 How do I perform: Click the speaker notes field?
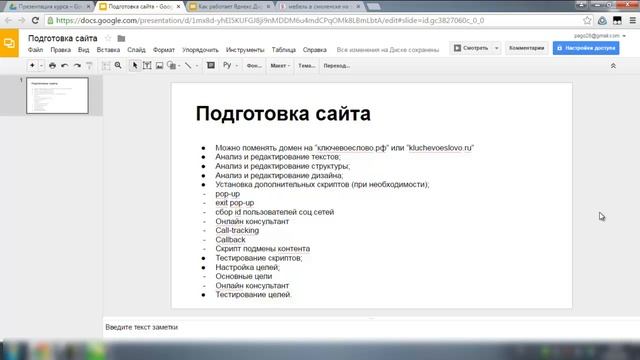coord(371,327)
